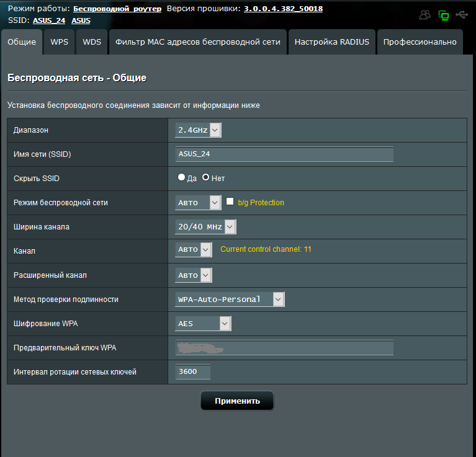This screenshot has width=476, height=457.
Task: Open the connected clients status icon
Action: 424,14
